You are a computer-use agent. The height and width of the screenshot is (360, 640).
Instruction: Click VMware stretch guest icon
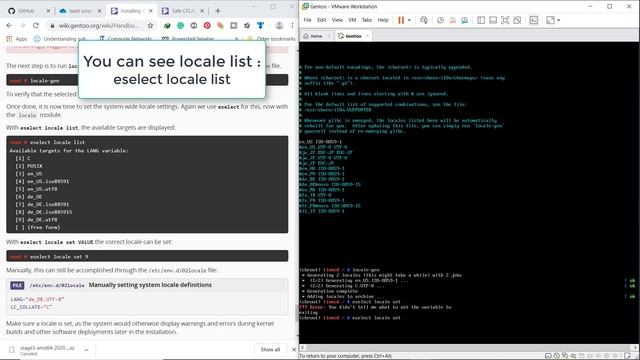pos(550,20)
